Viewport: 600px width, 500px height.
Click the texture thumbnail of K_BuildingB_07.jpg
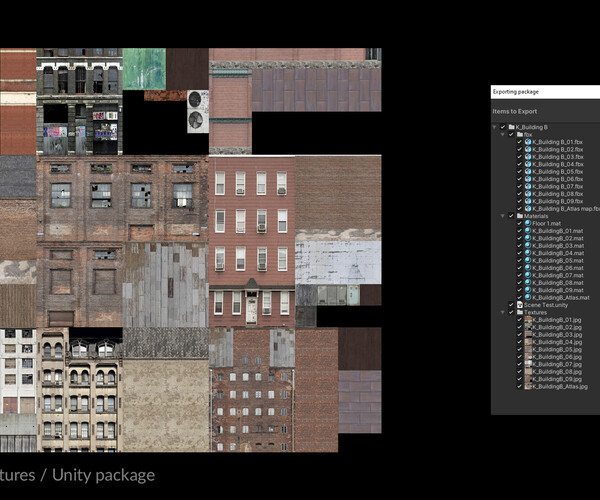(528, 364)
